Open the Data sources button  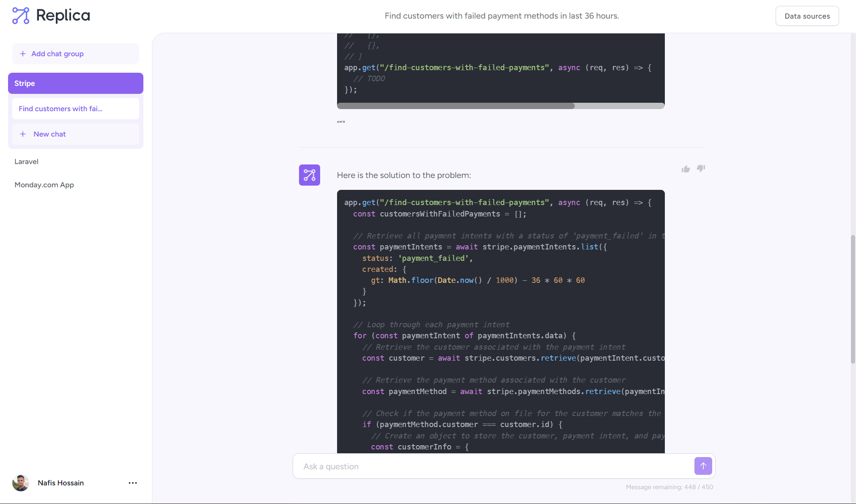[807, 16]
